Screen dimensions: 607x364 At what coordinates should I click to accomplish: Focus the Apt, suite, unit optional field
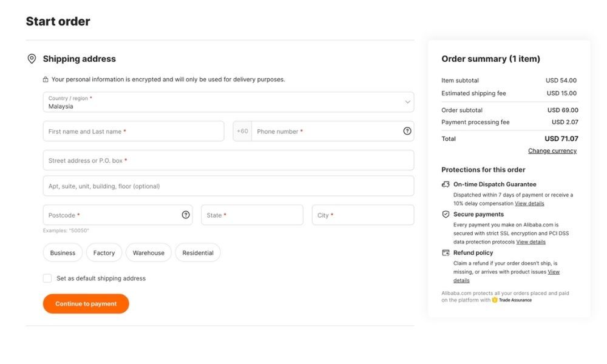[228, 186]
